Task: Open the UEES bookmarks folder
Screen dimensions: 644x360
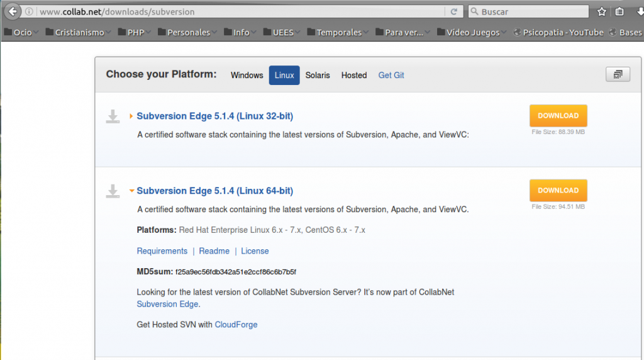Action: click(x=282, y=32)
